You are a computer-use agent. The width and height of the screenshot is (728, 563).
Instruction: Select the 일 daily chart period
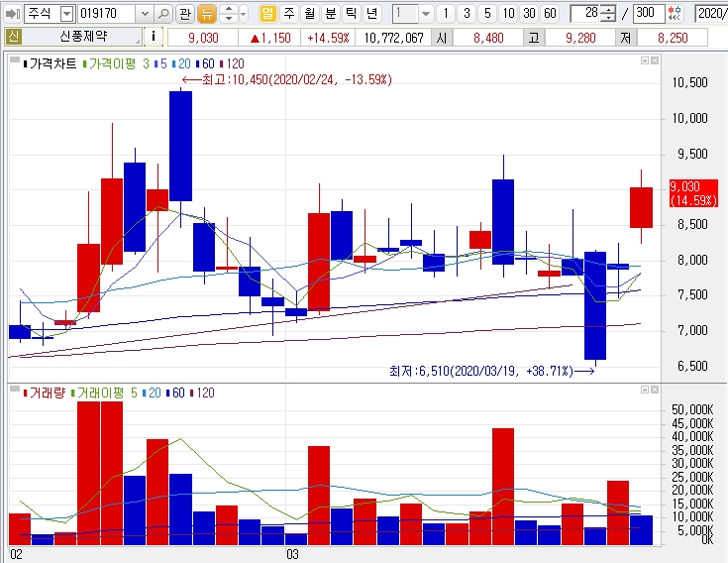267,14
